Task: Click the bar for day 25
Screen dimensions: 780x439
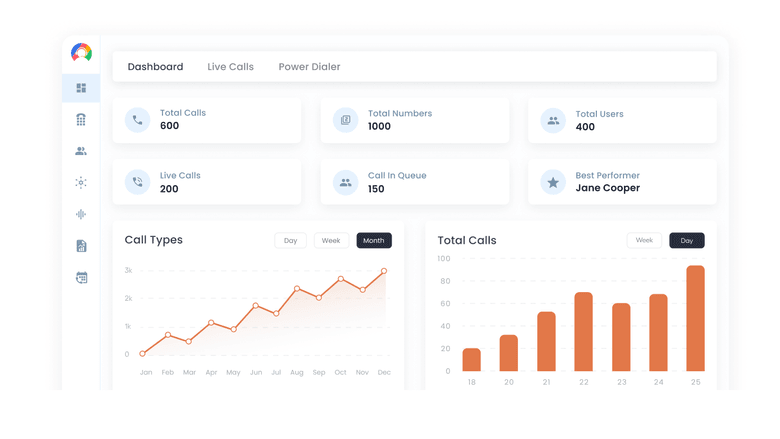Action: coord(695,318)
